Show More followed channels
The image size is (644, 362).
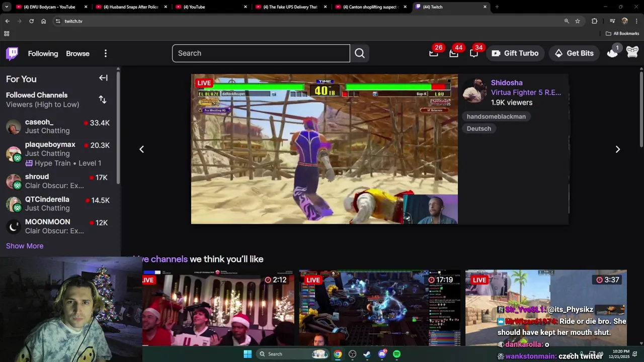(x=25, y=246)
